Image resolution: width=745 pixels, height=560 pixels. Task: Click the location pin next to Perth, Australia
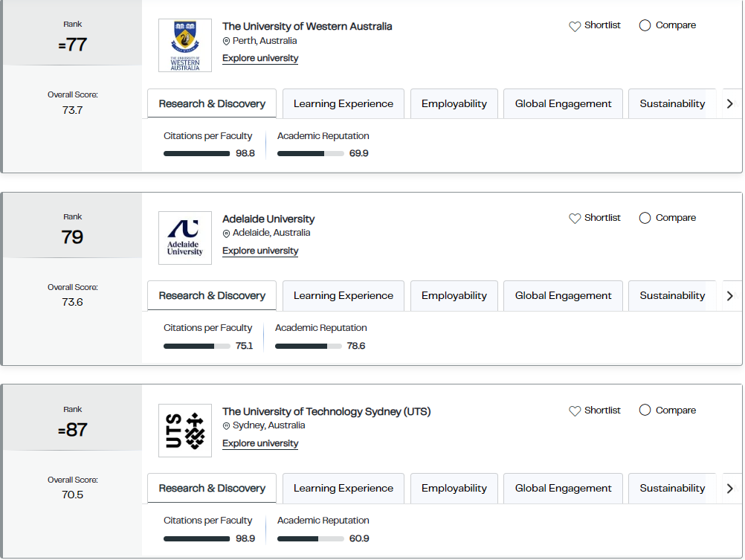point(226,42)
